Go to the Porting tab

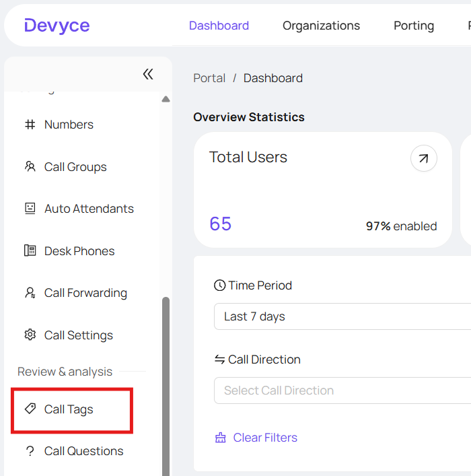click(414, 26)
